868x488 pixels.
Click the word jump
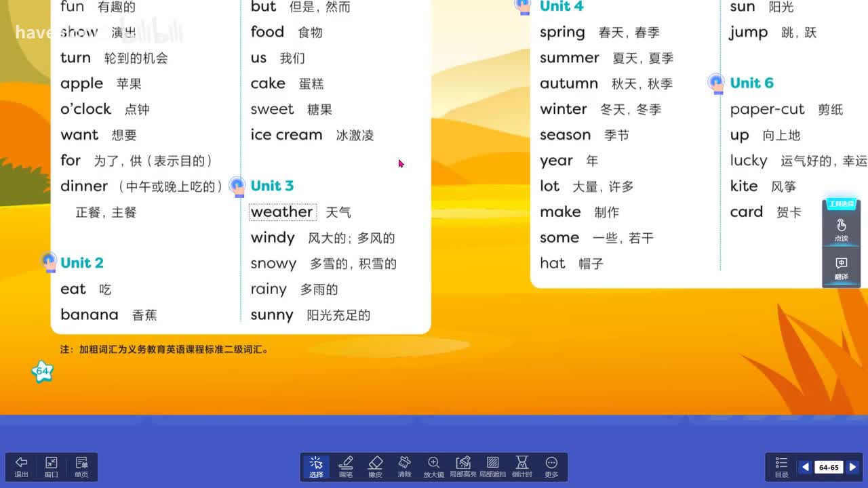[x=749, y=33]
